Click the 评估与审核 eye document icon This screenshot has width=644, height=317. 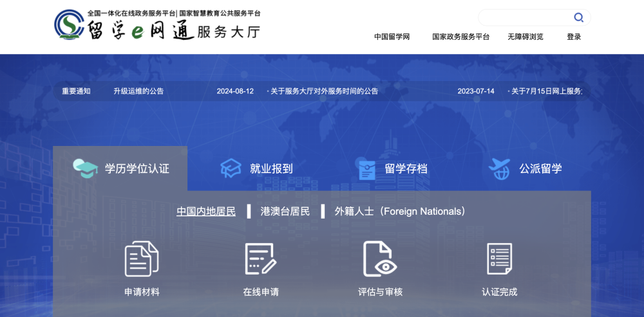coord(380,258)
